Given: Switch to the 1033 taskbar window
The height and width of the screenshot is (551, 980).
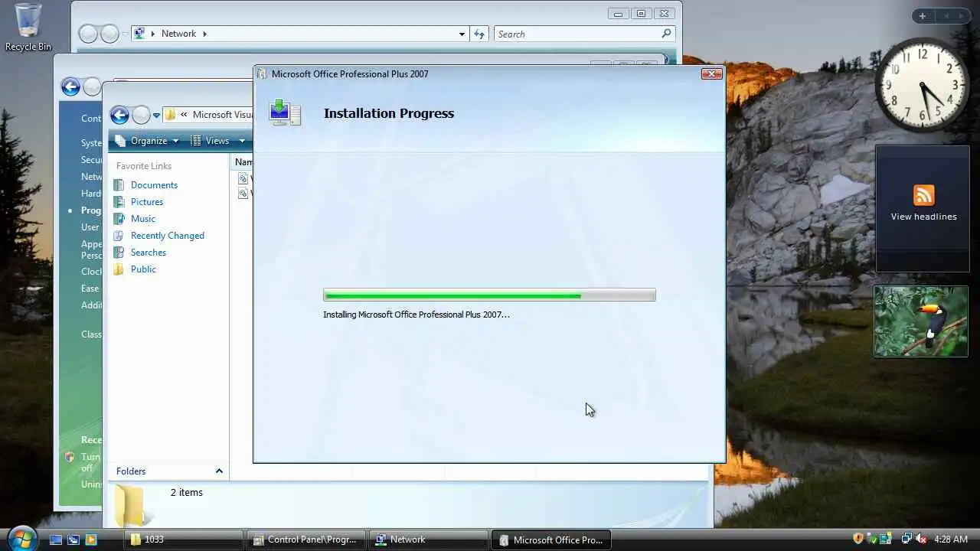Looking at the screenshot, I should click(x=184, y=540).
